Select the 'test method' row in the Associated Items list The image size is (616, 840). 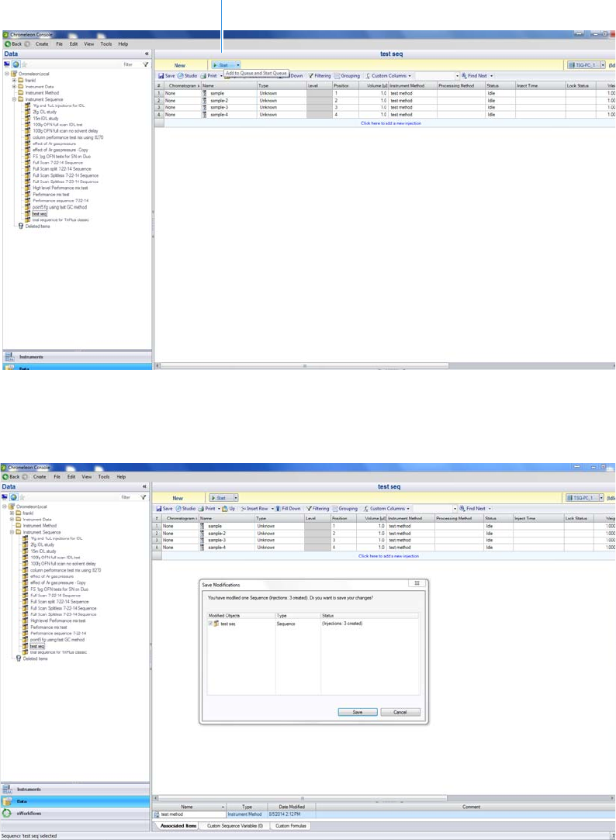[x=383, y=814]
